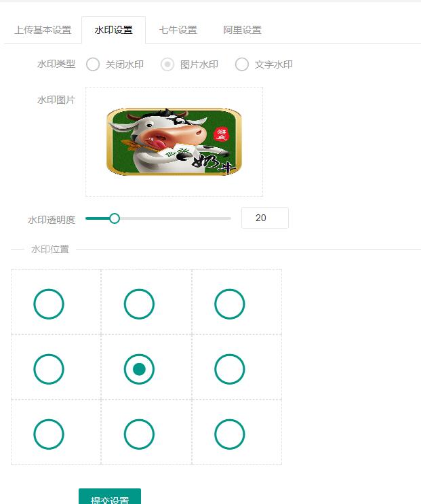The height and width of the screenshot is (504, 421).
Task: Switch to the 上传基本设置 tab
Action: (43, 31)
